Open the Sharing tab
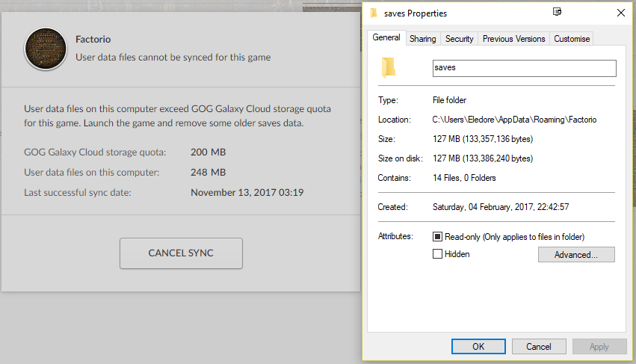Image resolution: width=636 pixels, height=364 pixels. coord(423,39)
